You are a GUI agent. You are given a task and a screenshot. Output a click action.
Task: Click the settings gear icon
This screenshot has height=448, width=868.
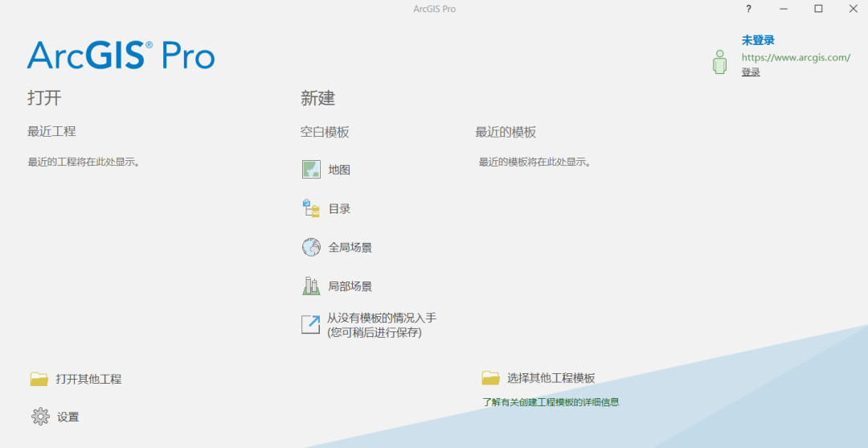point(40,417)
